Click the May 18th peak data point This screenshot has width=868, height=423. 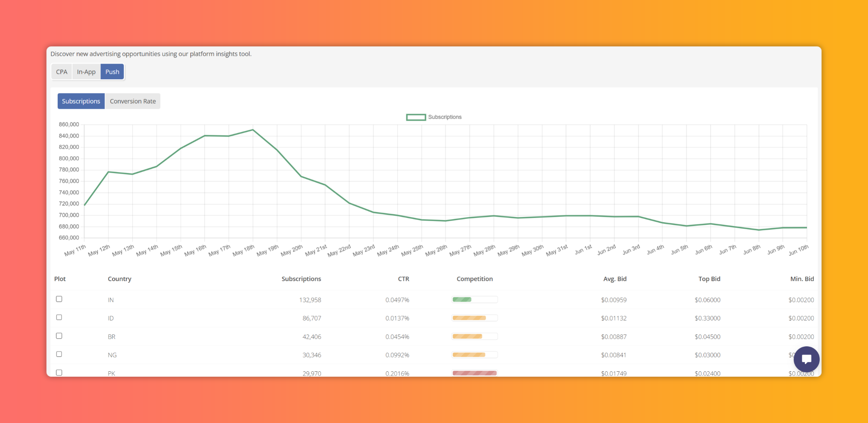tap(253, 130)
